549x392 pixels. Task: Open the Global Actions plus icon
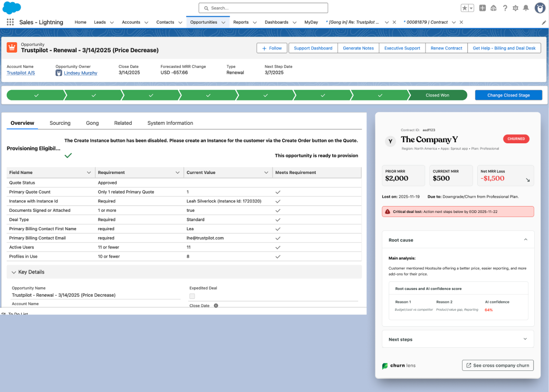pos(483,8)
